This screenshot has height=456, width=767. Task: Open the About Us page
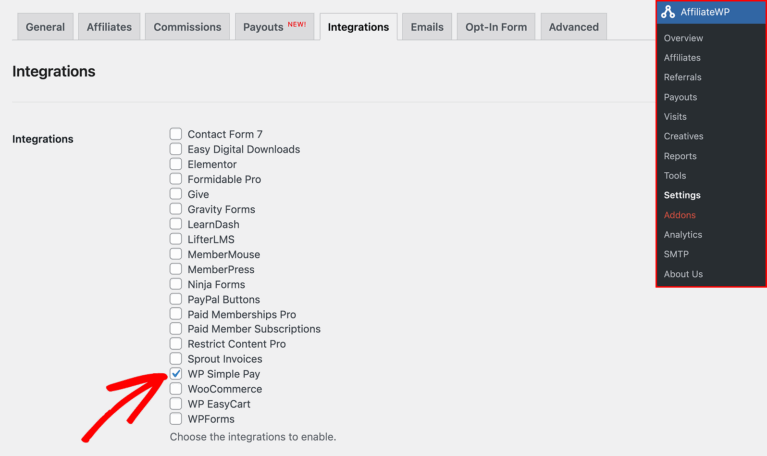point(683,274)
